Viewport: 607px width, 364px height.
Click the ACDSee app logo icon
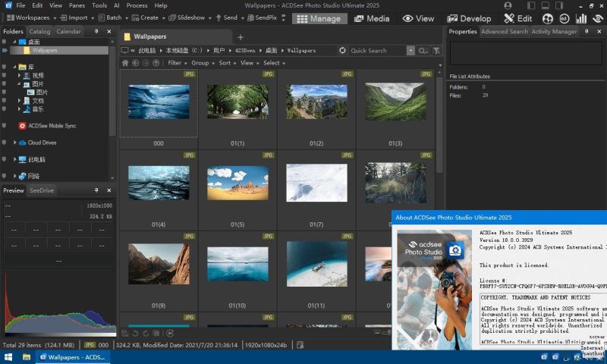point(8,5)
